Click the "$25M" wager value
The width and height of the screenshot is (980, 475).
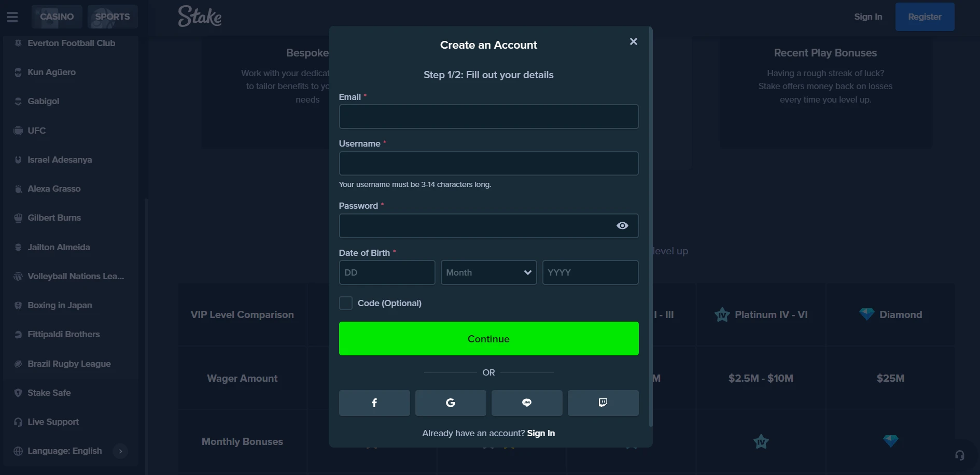(x=890, y=378)
